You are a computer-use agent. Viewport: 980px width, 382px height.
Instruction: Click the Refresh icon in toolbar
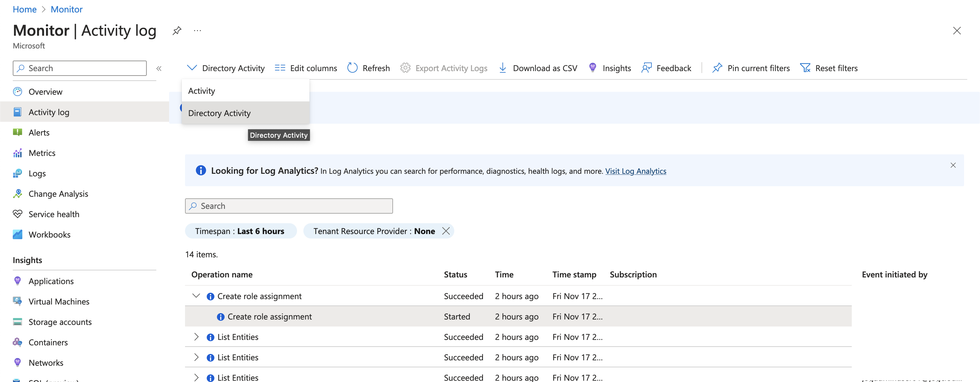[352, 68]
